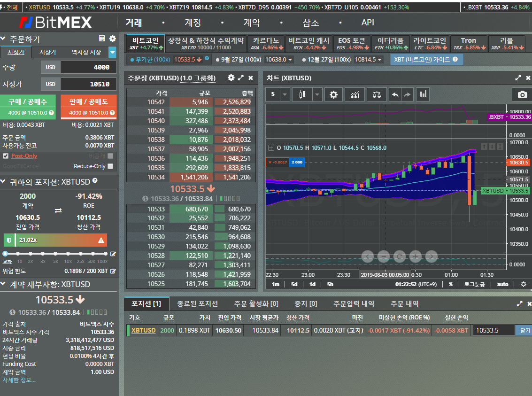
Task: Expand the order book panel
Action: [x=240, y=78]
